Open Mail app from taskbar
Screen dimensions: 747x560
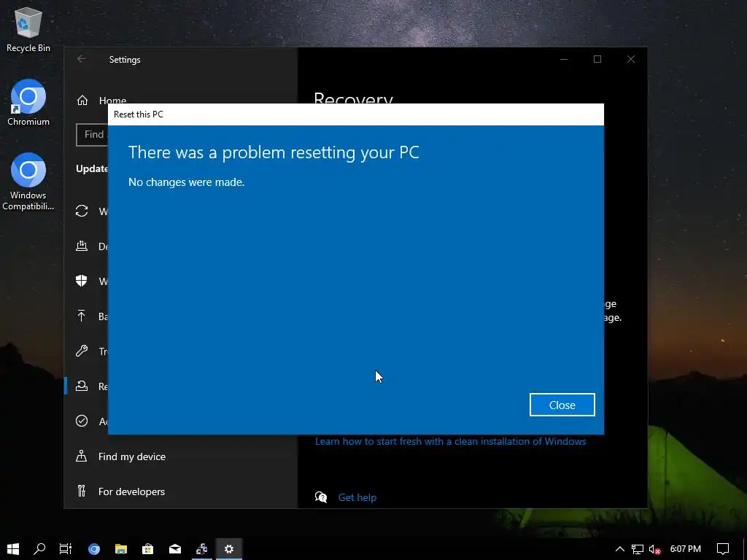(x=175, y=549)
